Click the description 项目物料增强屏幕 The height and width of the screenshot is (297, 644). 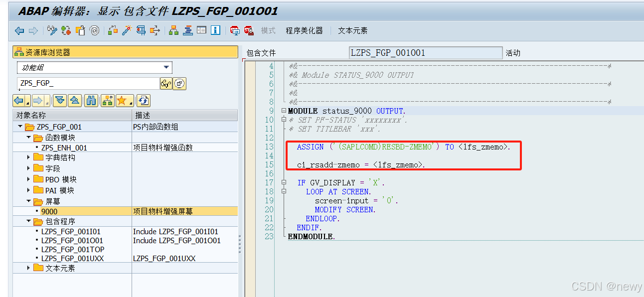[x=163, y=212]
